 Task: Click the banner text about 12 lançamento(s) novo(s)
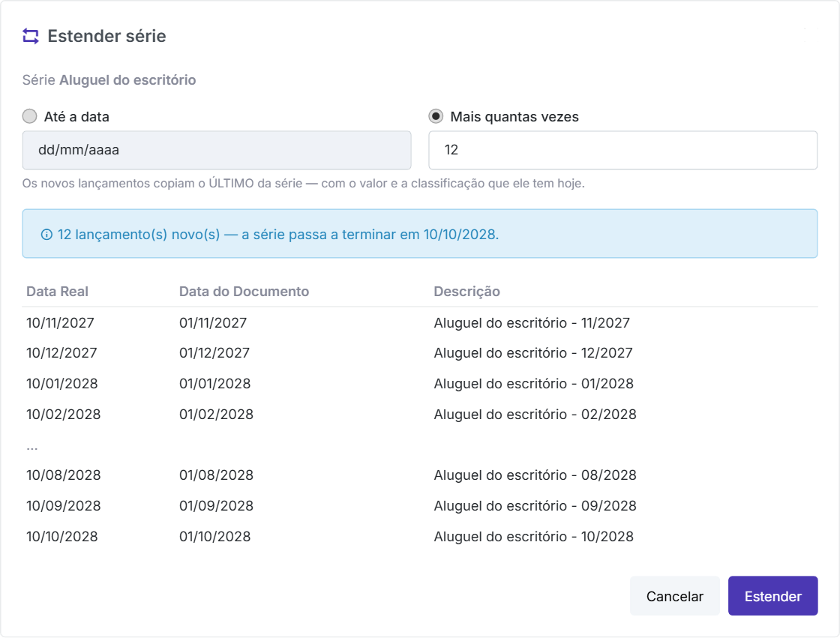tap(278, 235)
